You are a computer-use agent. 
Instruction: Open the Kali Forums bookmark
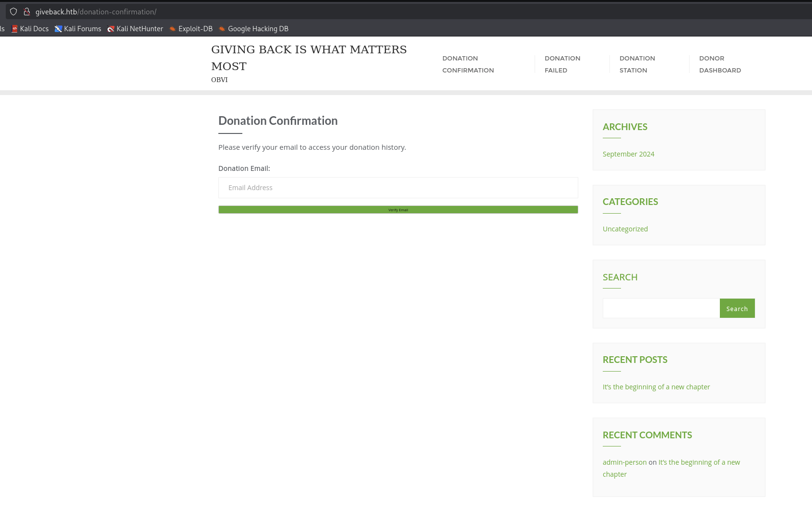tap(78, 28)
